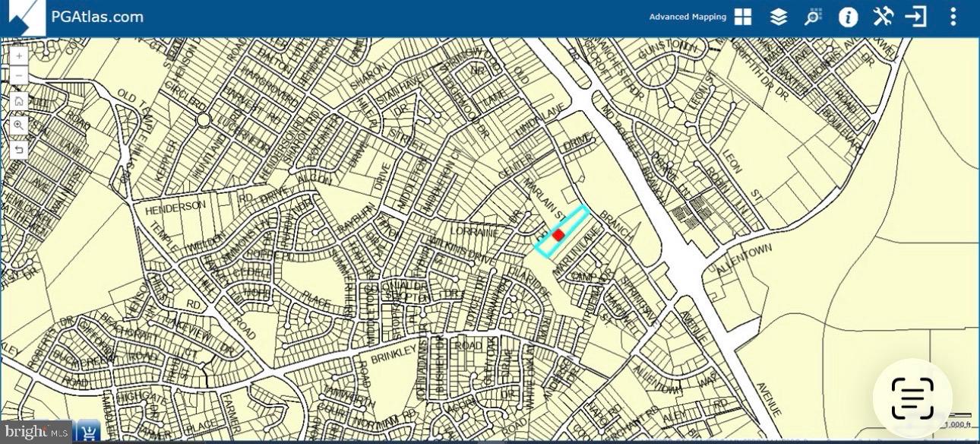Tap the text scan live-text button
Viewport: 980px width, 444px height.
click(x=912, y=397)
